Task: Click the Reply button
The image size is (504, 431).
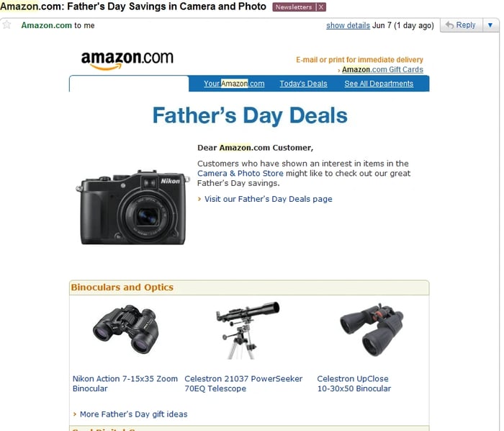Action: click(460, 25)
